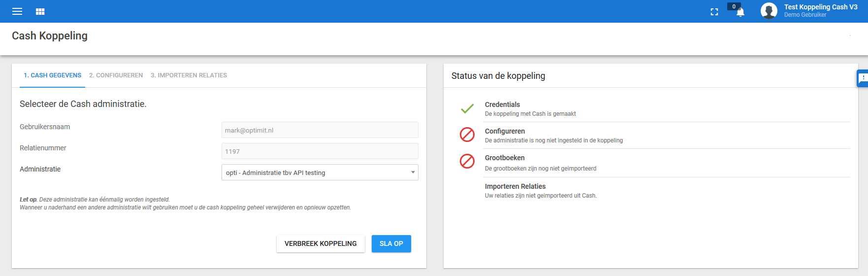Click the Relatienummer input field
This screenshot has width=868, height=276.
(320, 151)
